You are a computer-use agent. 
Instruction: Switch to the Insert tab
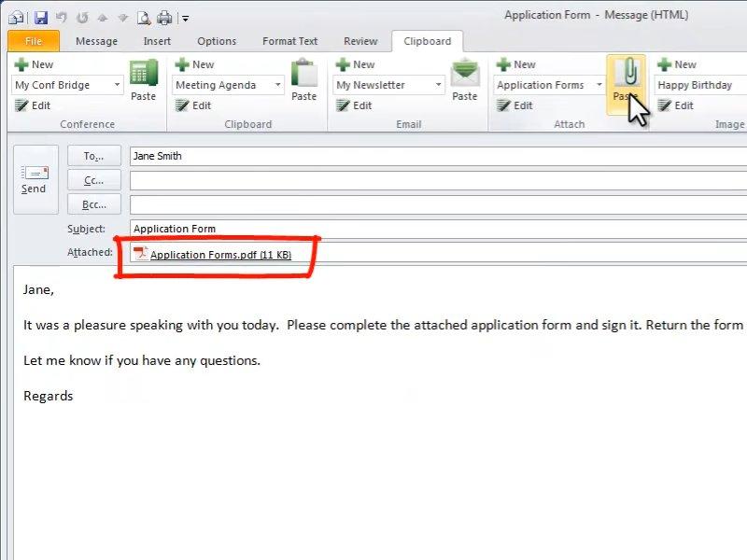click(x=157, y=41)
